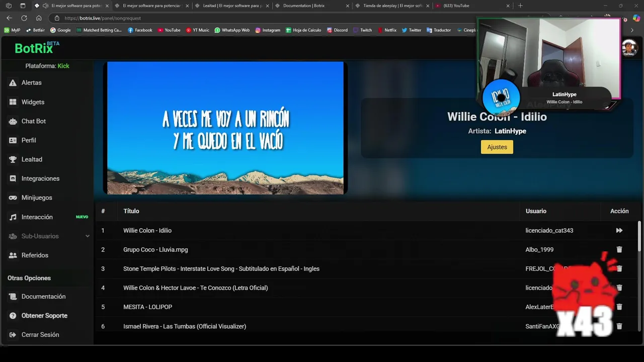
Task: Click the browser home button
Action: (39, 18)
